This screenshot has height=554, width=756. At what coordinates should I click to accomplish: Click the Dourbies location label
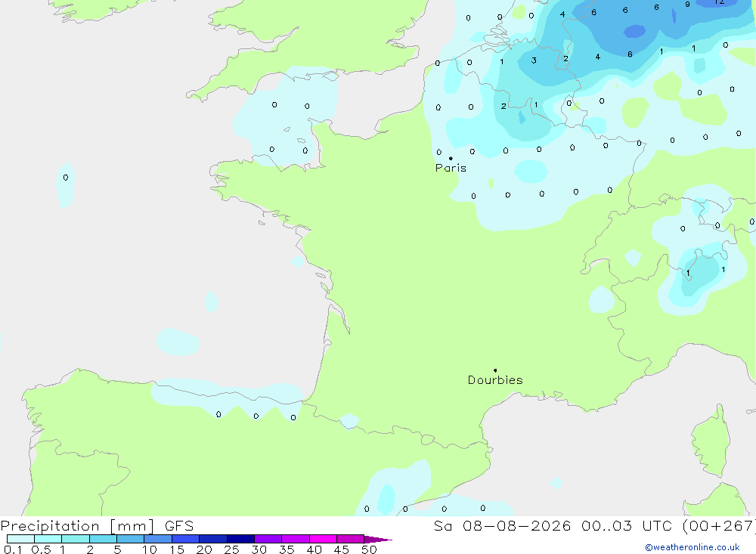[x=495, y=380]
